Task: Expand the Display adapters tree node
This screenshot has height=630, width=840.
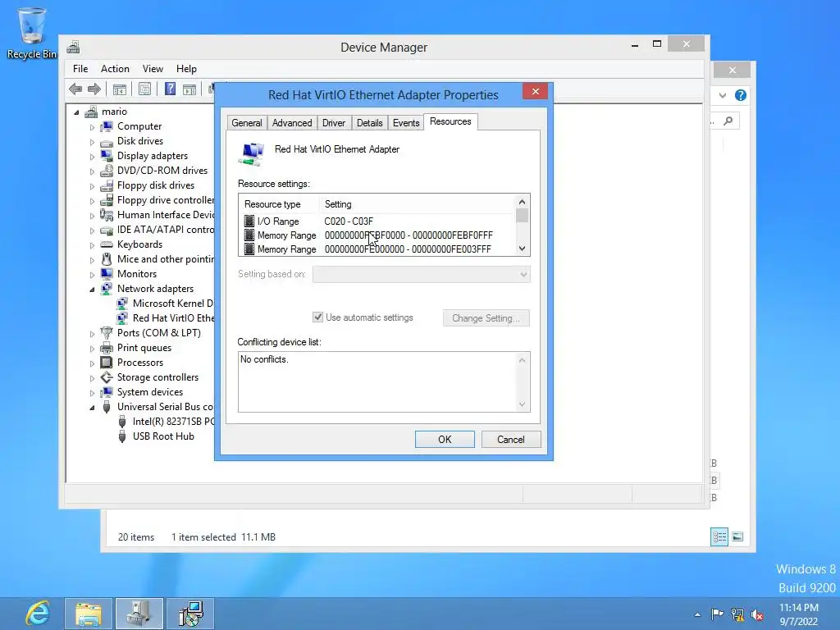Action: coord(92,157)
